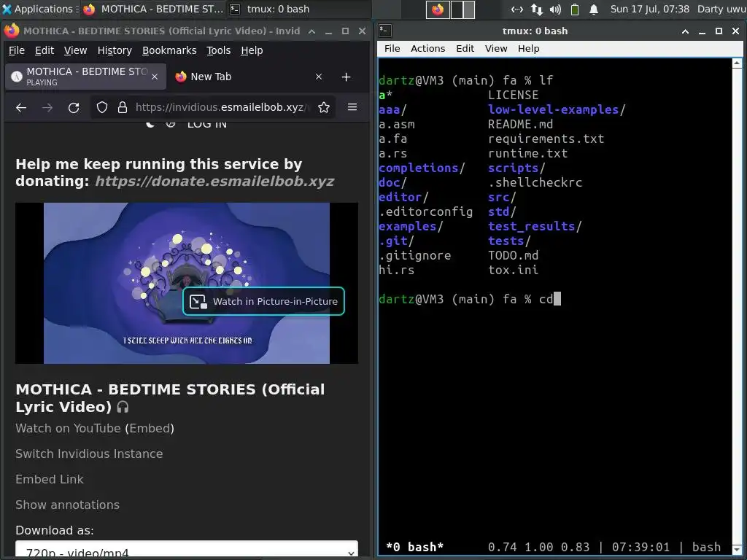
Task: Click terminal scrollbar up arrow
Action: pos(737,63)
